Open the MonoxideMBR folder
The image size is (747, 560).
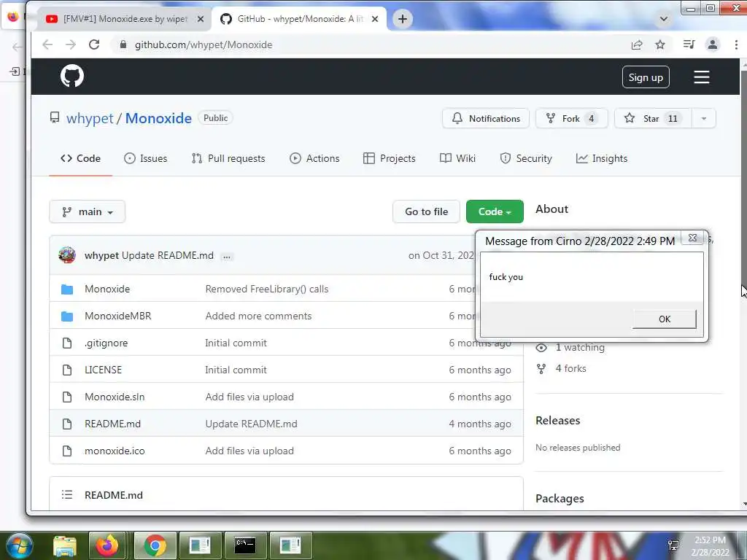pyautogui.click(x=117, y=316)
